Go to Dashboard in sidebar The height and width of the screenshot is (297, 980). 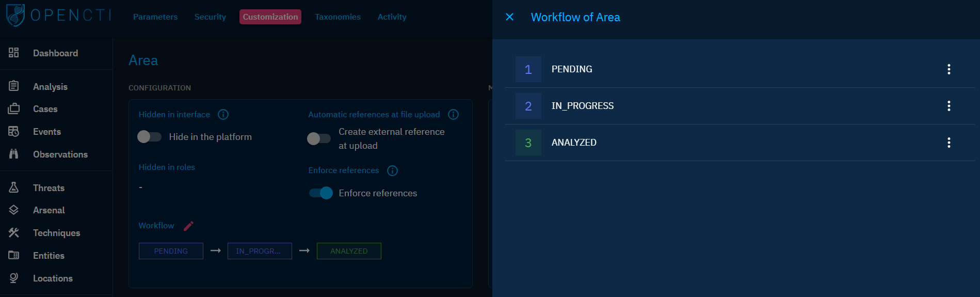[x=56, y=53]
